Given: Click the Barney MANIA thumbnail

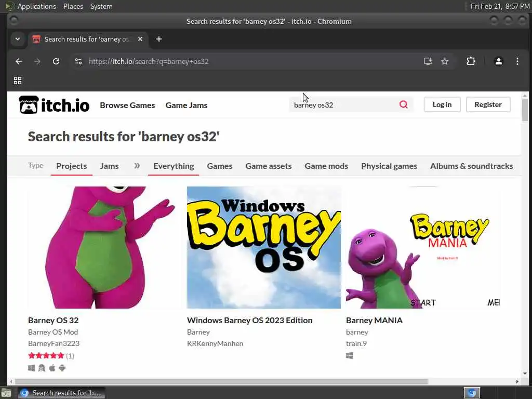Looking at the screenshot, I should pos(423,247).
